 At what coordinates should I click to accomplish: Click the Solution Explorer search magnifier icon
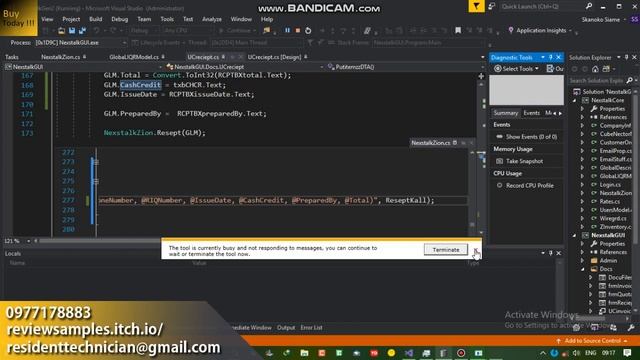coord(629,80)
